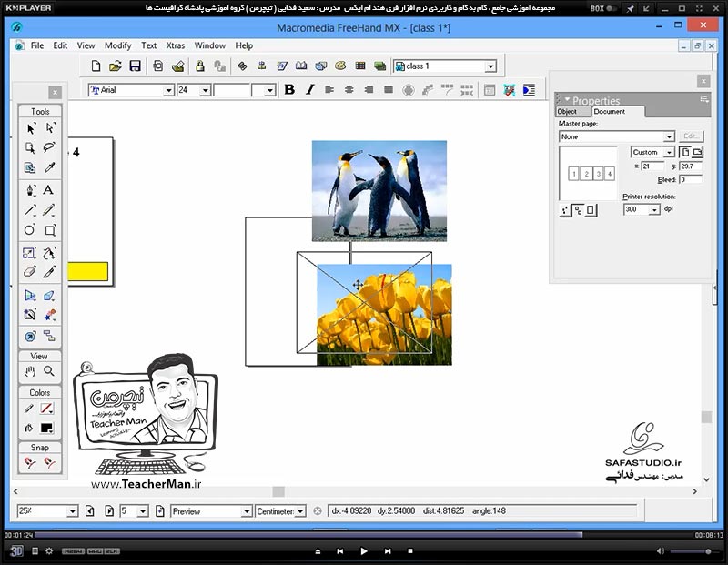The height and width of the screenshot is (565, 728).
Task: Select the Pointer tool in Tools panel
Action: pos(31,128)
